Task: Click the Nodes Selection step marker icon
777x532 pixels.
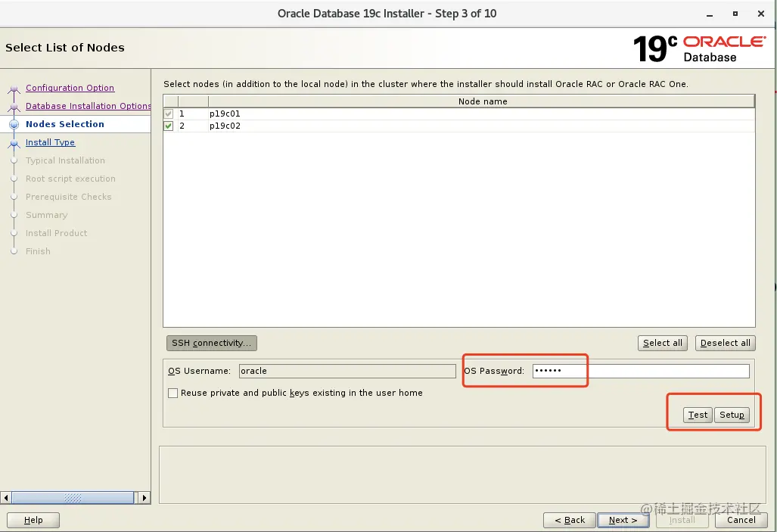Action: coord(14,124)
